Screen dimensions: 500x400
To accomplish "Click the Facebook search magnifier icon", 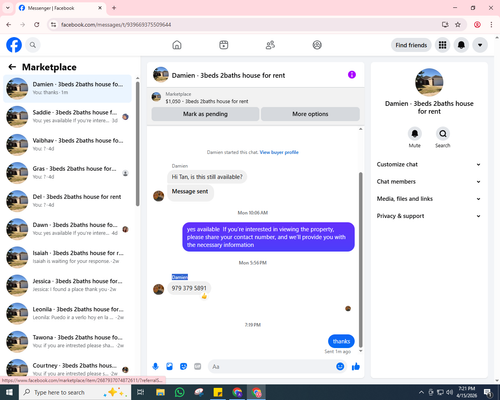I will coord(33,45).
